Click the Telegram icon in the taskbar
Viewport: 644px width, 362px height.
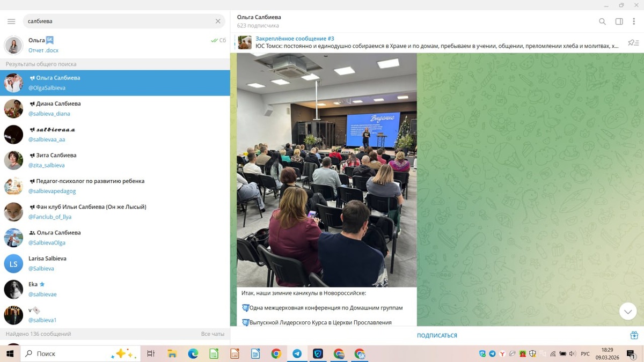coord(297,353)
